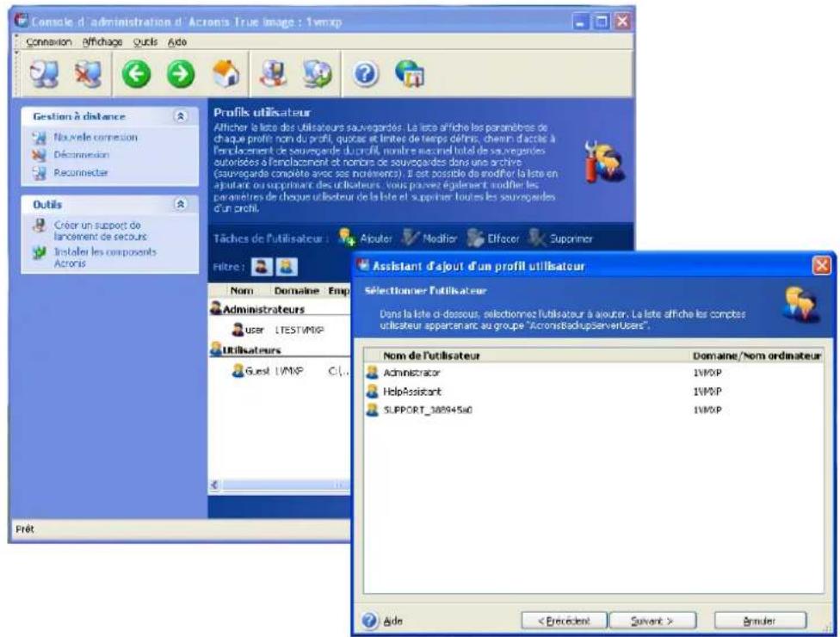Sort by Nom de l'utilisateur column header
The image size is (840, 637).
[431, 356]
